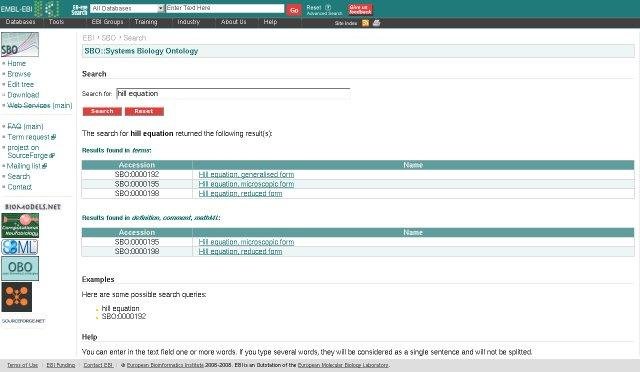Open Hill equation, microscopic form in definition results

pos(246,242)
